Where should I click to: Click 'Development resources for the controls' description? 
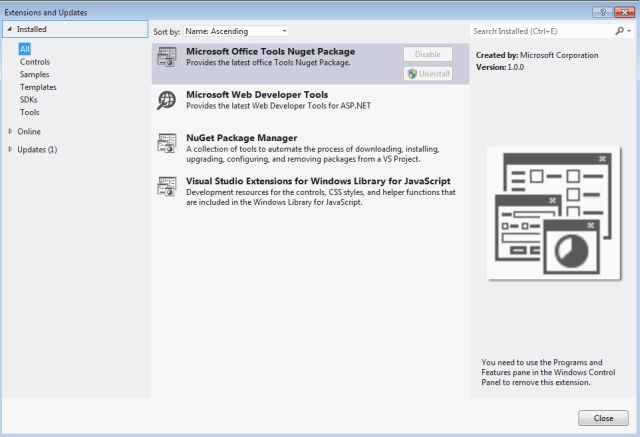[321, 197]
